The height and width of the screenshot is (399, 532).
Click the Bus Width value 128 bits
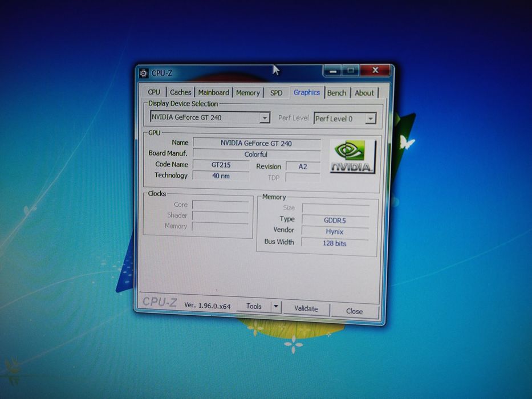(335, 243)
